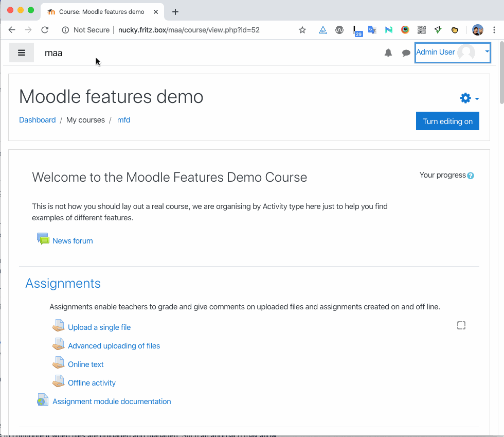The height and width of the screenshot is (437, 504).
Task: Click the Upload a single file assignment icon
Action: coord(59,325)
